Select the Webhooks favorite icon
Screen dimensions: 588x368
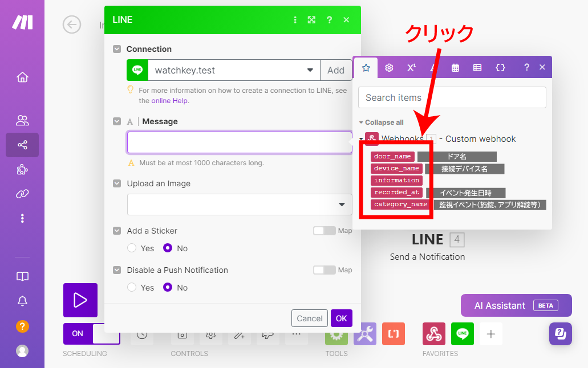pos(434,334)
